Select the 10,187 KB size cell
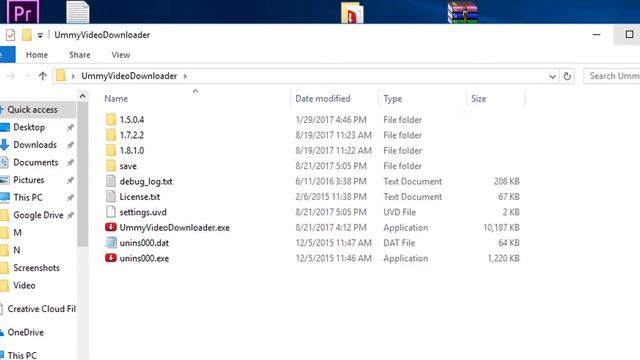The image size is (640, 360). click(x=501, y=227)
